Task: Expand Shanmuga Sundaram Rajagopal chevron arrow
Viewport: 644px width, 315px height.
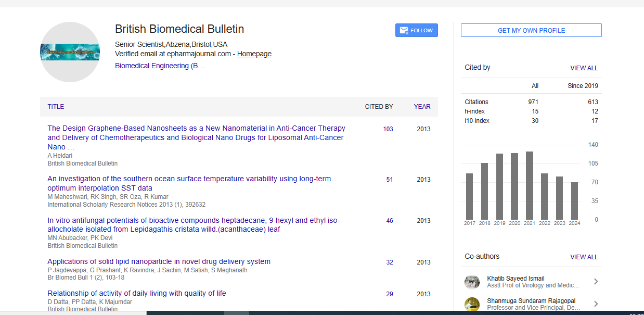Action: click(x=596, y=304)
